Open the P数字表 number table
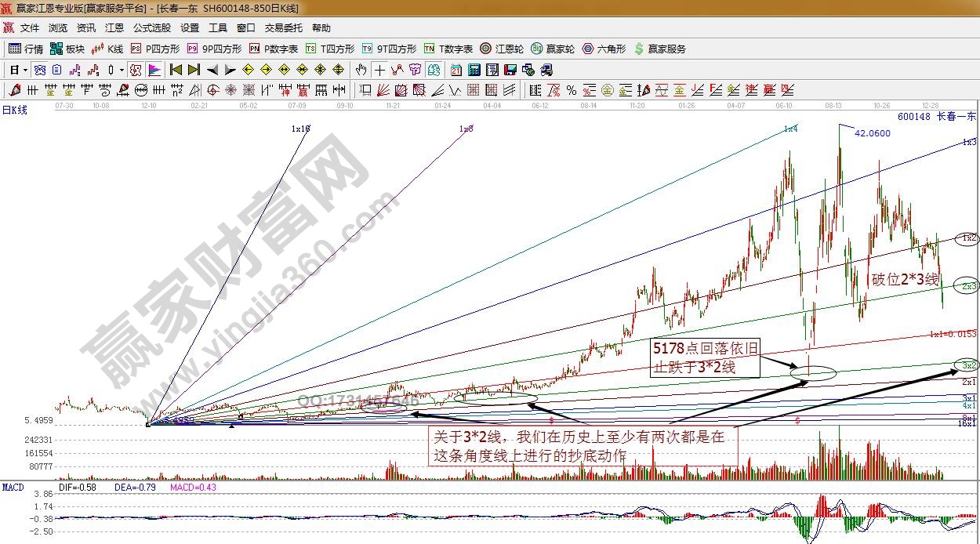This screenshot has height=544, width=980. tap(274, 49)
